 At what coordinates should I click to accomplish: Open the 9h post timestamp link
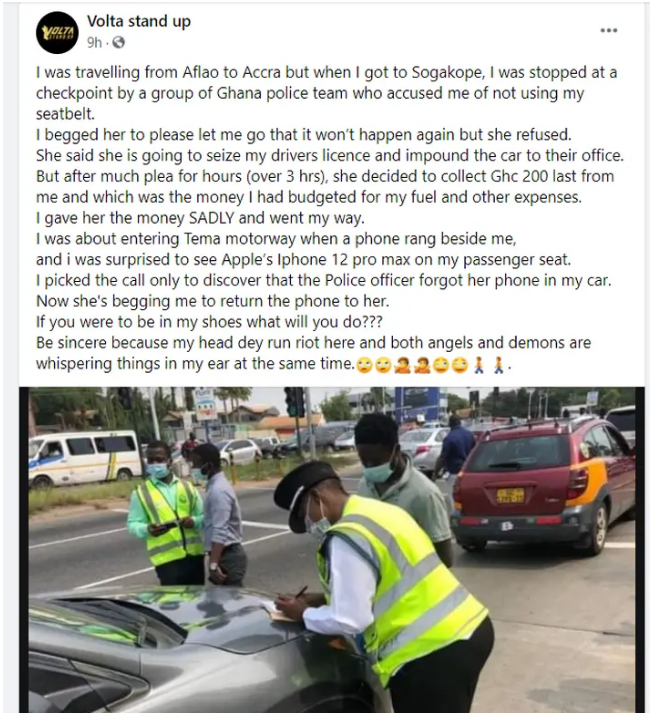[x=94, y=42]
